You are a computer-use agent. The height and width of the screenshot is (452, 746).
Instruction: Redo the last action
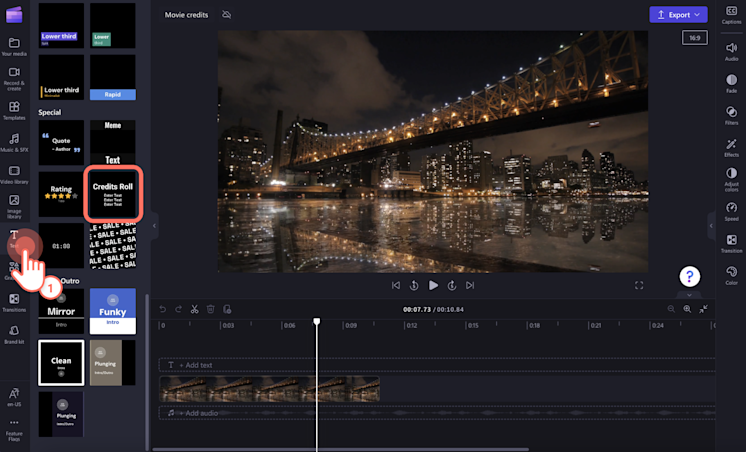tap(178, 309)
